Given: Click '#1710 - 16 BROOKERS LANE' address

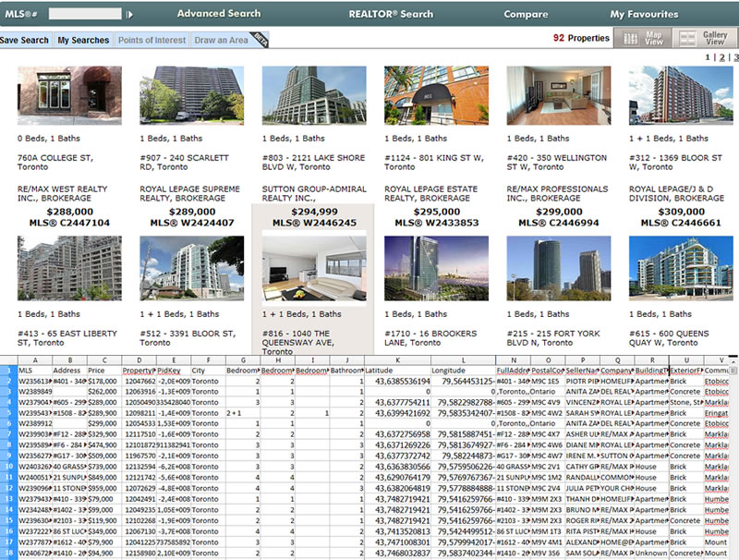Looking at the screenshot, I should pyautogui.click(x=430, y=338).
